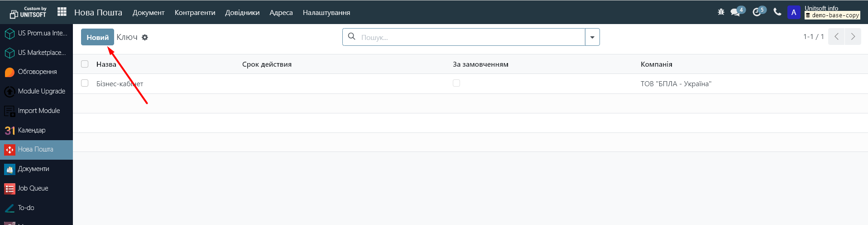Click the Unitsoft logo in top corner

coord(28,12)
